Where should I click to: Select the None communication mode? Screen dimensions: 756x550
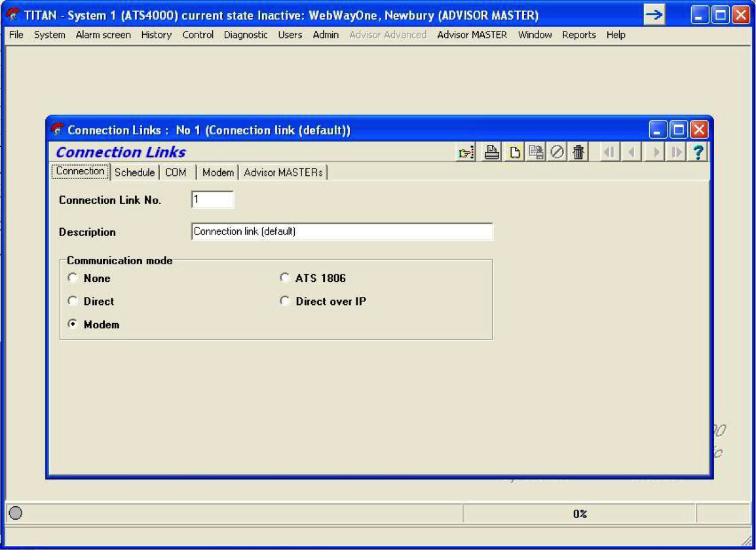coord(73,278)
